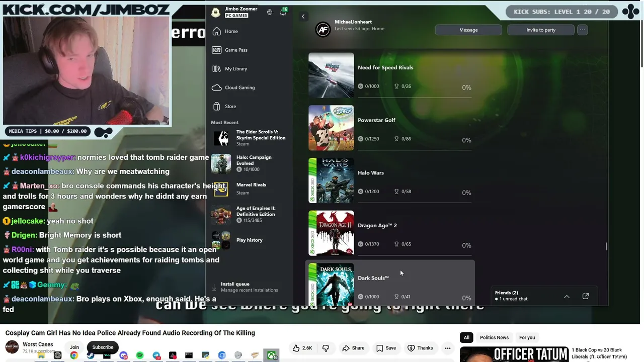Open Google Chrome from the taskbar

click(x=74, y=356)
